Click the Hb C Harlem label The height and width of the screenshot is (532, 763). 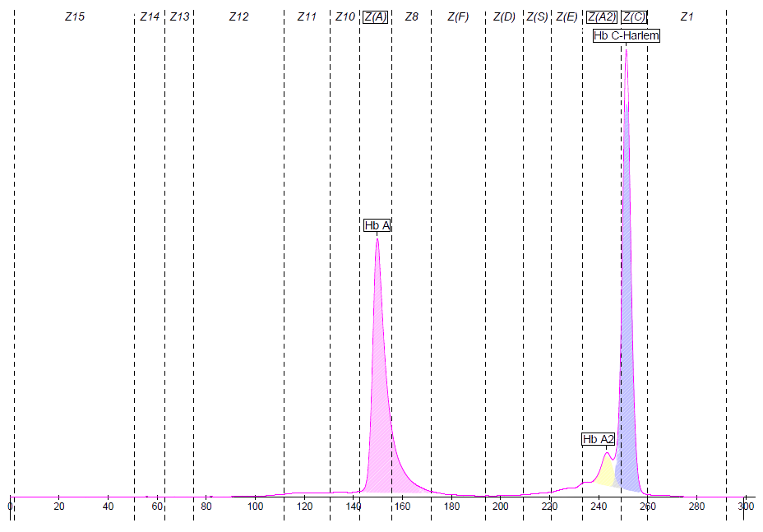click(x=626, y=35)
